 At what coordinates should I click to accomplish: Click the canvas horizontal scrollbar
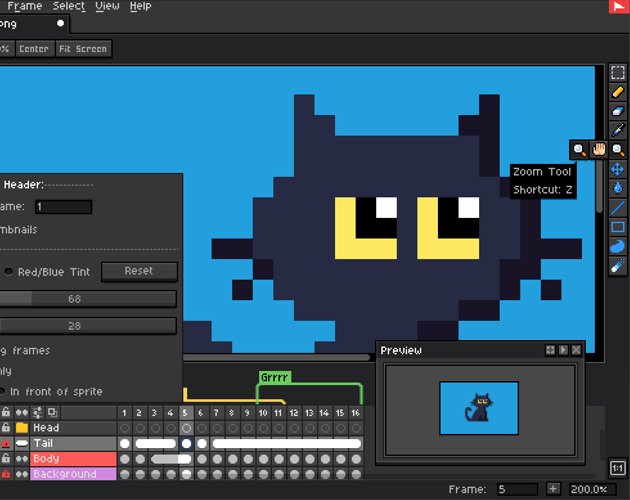click(x=276, y=357)
